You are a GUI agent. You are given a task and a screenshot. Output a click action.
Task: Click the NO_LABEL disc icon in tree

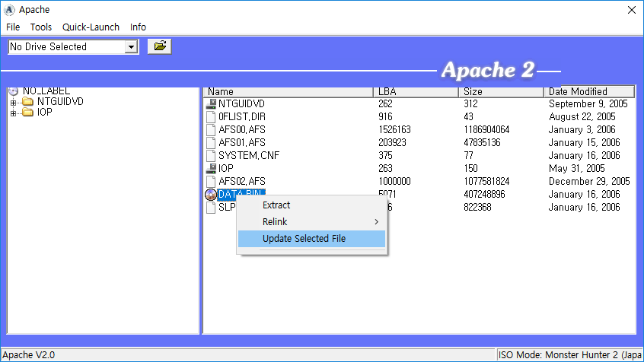point(13,90)
